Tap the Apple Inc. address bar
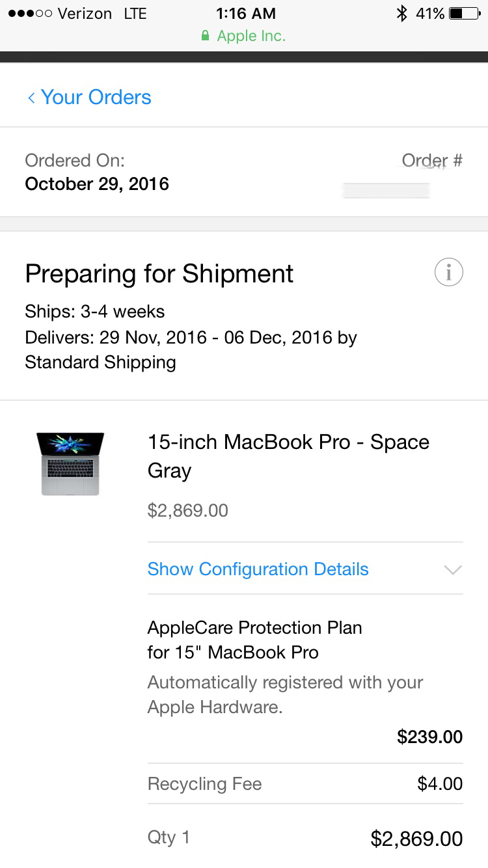 pos(244,36)
